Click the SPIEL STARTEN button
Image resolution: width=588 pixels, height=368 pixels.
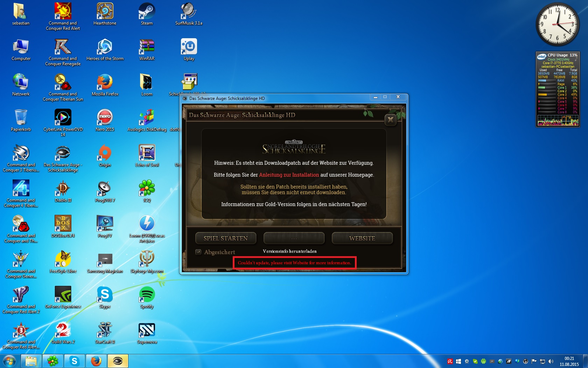pos(225,238)
